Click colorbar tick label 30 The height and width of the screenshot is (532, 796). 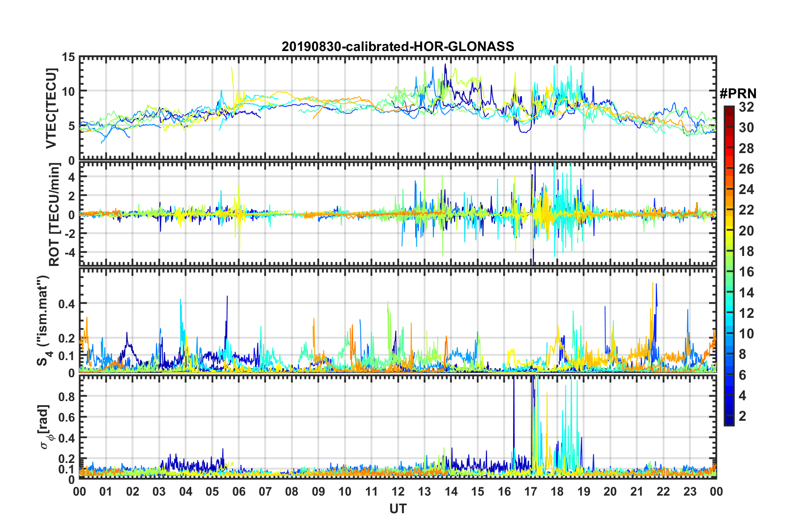pos(746,128)
